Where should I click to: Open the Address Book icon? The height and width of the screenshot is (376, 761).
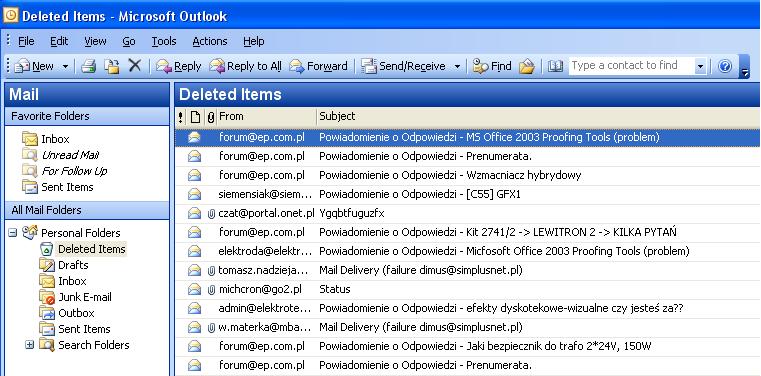click(555, 66)
